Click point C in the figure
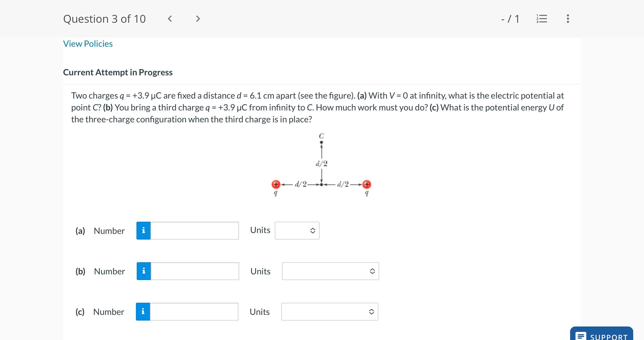 click(321, 142)
